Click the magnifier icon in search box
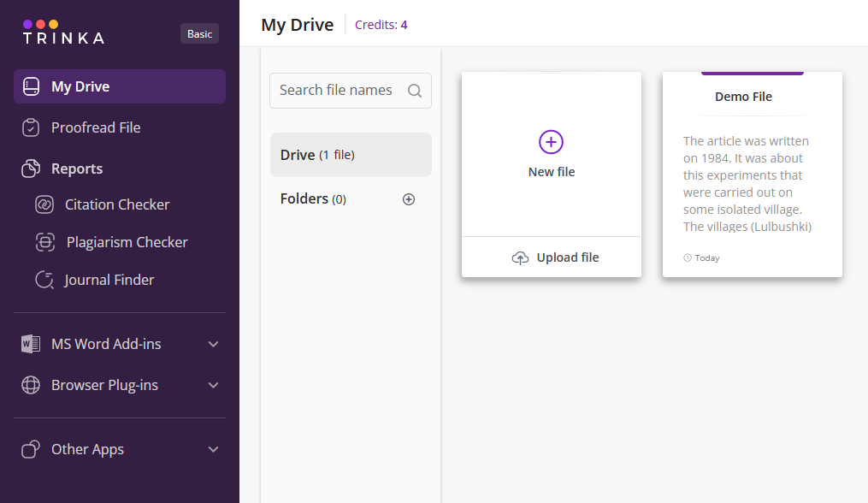 click(x=415, y=91)
